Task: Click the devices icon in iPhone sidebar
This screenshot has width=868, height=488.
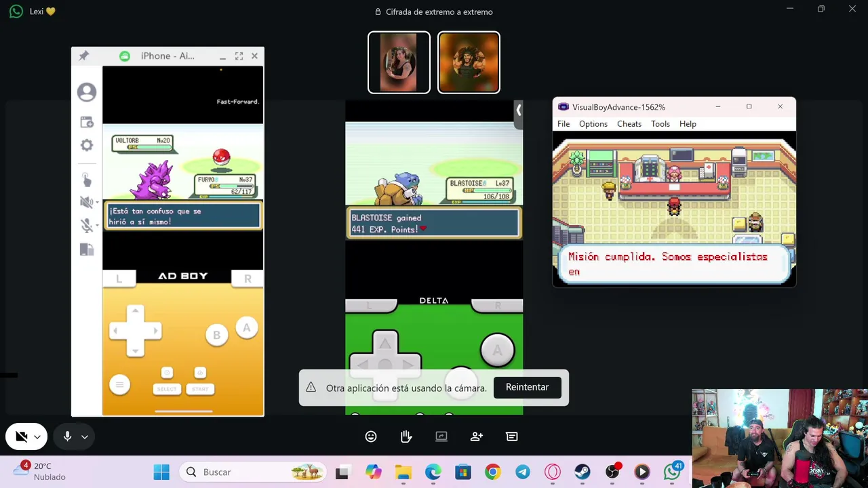Action: (x=87, y=249)
